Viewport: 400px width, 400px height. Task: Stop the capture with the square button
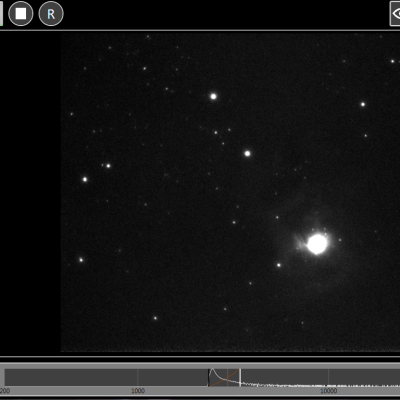point(21,14)
